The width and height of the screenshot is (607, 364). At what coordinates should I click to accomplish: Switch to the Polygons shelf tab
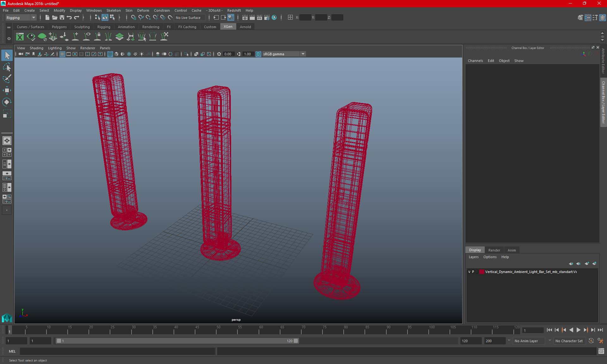point(59,27)
